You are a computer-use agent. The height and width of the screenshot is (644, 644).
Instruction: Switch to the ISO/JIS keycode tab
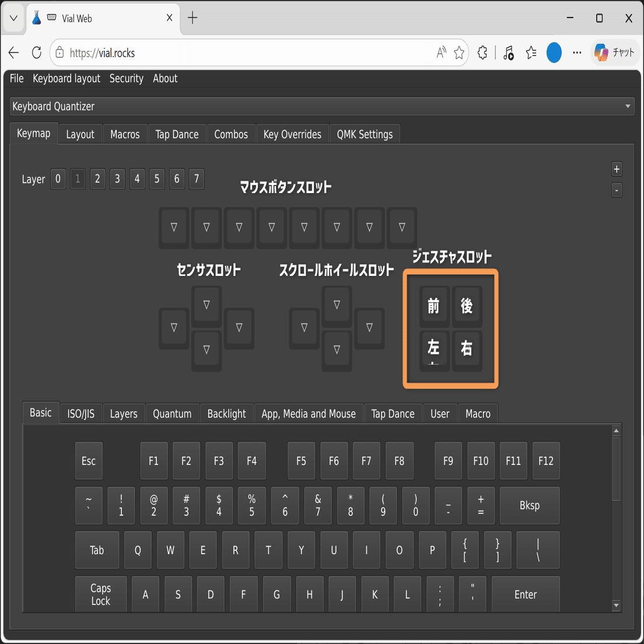pos(81,414)
